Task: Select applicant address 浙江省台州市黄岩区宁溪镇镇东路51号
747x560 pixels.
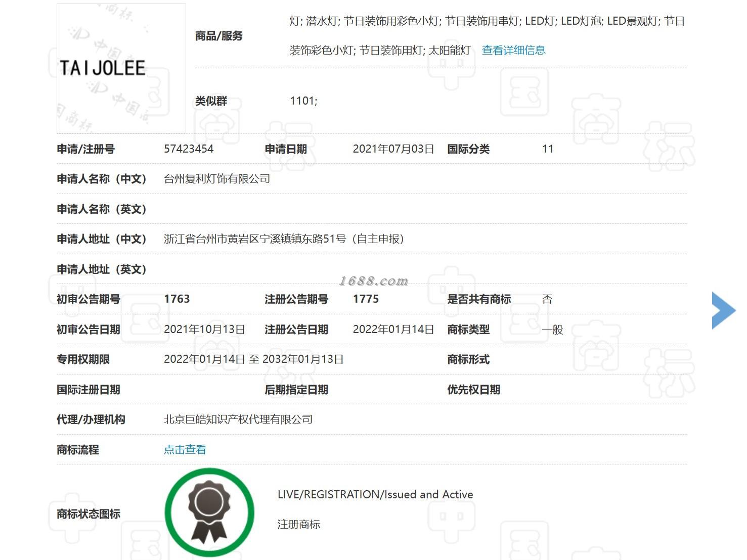Action: point(255,239)
